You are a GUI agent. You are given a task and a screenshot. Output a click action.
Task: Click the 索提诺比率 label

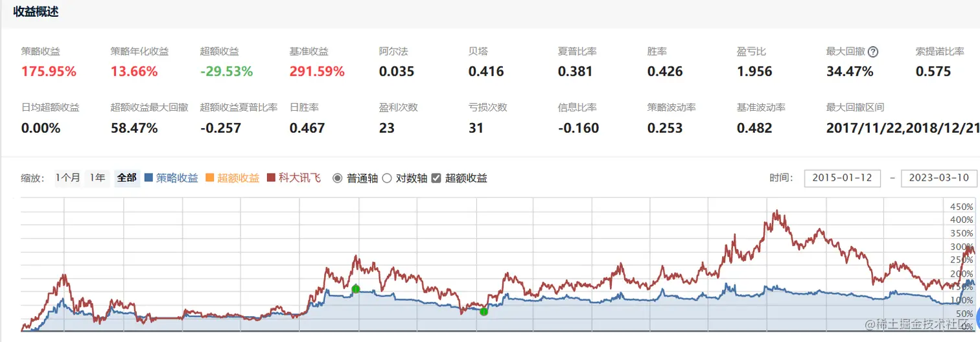click(940, 51)
